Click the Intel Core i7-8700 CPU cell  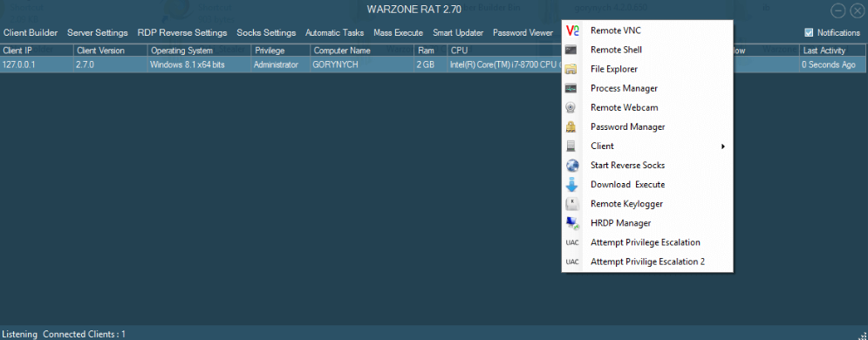pyautogui.click(x=505, y=65)
